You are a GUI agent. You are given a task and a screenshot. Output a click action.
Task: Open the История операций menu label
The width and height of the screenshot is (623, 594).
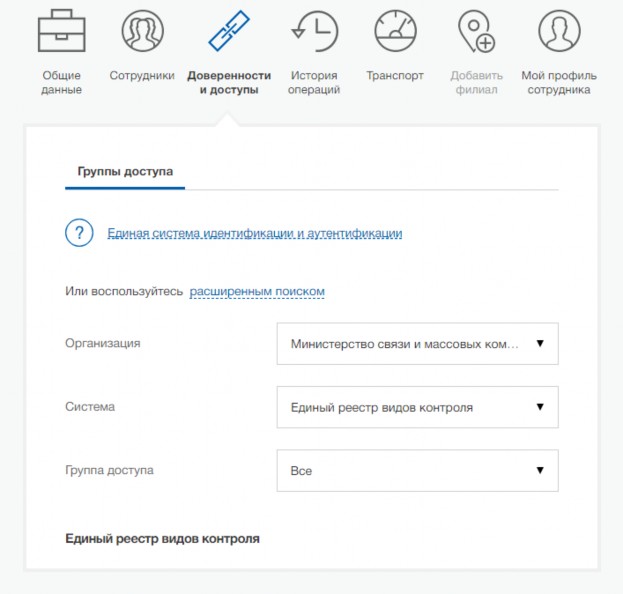coord(314,82)
